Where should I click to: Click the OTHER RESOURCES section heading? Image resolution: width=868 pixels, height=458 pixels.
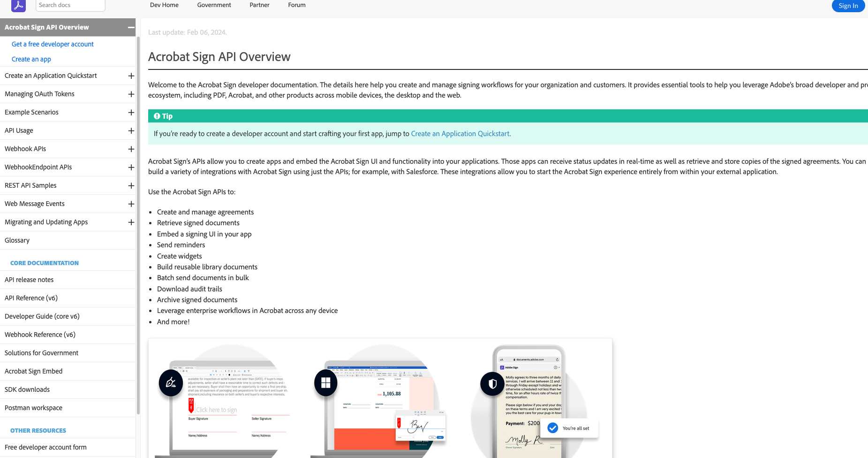click(x=38, y=431)
